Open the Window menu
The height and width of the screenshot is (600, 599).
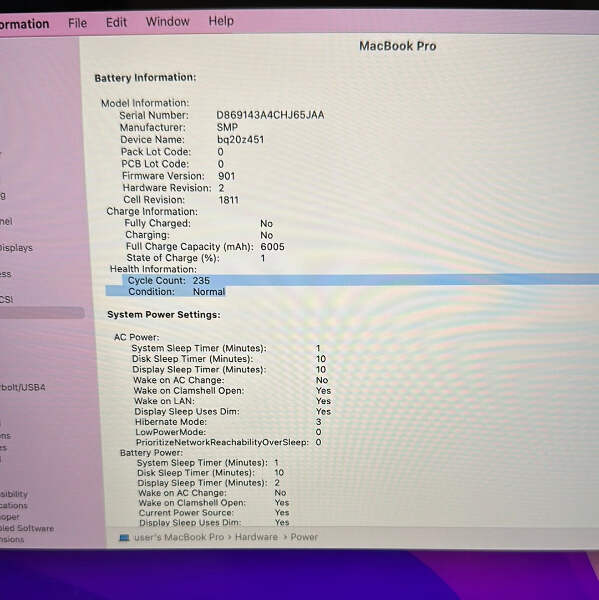click(167, 21)
